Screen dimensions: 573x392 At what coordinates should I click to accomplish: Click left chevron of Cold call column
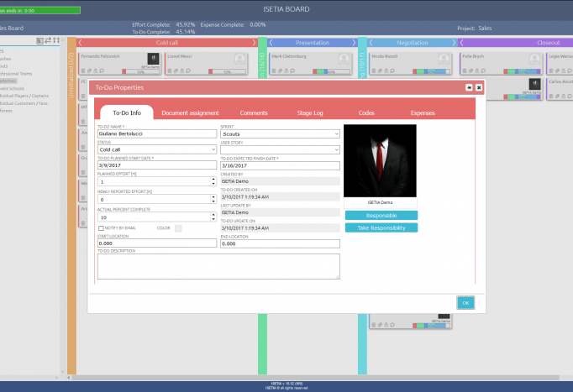(81, 42)
